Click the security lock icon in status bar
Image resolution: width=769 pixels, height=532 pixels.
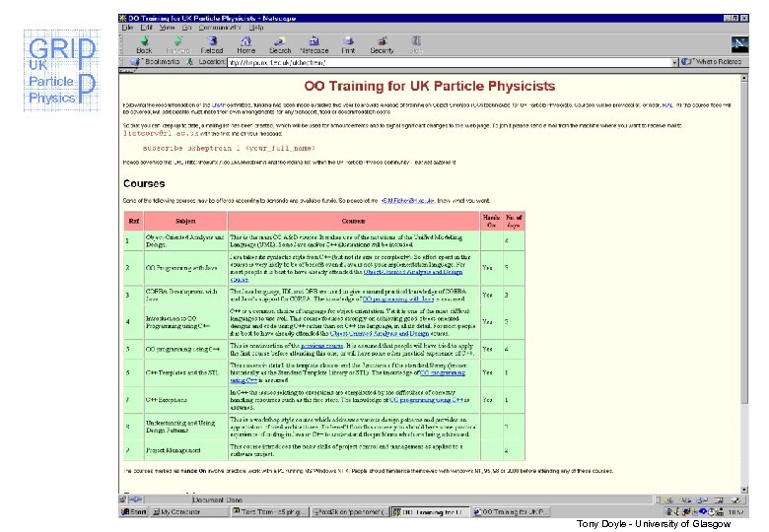tap(122, 499)
